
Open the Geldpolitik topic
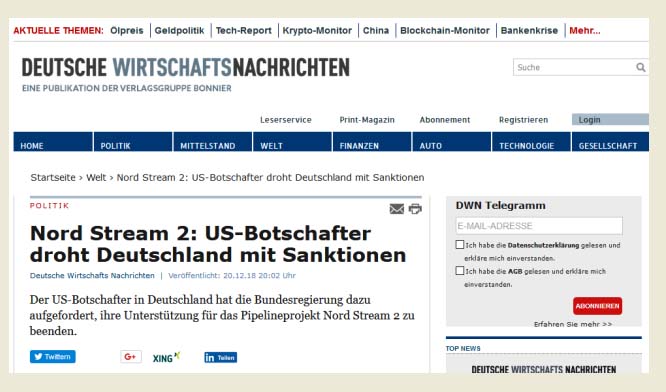[179, 31]
